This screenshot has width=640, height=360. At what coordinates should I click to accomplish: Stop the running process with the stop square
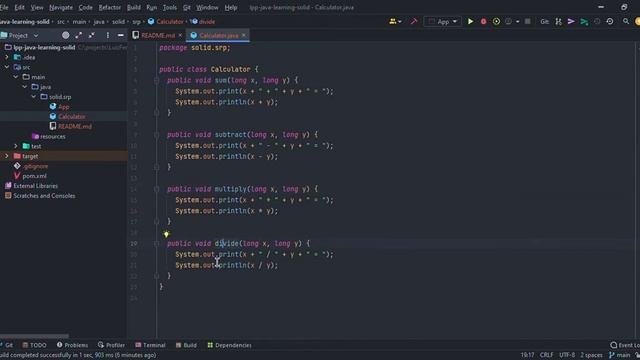pos(527,22)
